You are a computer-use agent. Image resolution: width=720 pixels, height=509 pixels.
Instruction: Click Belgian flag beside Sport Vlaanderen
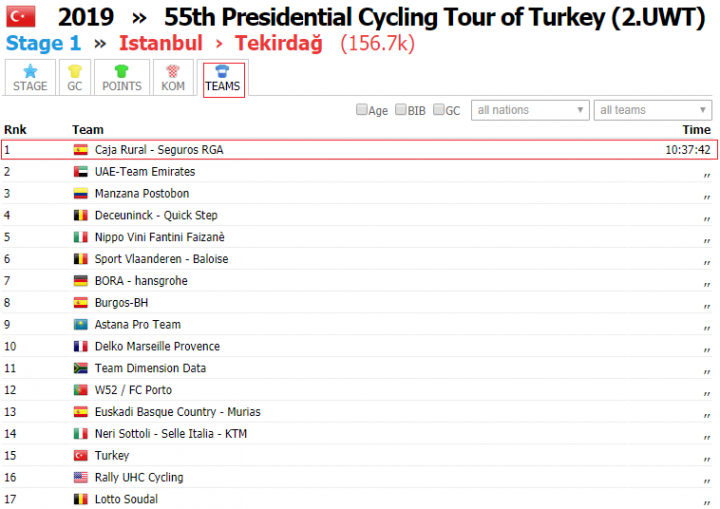coord(81,259)
